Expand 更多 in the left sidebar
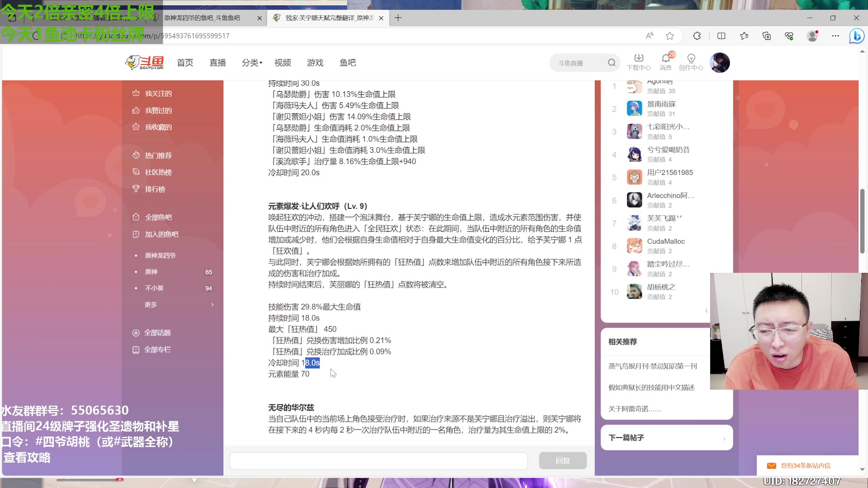Viewport: 868px width, 488px height. click(151, 304)
